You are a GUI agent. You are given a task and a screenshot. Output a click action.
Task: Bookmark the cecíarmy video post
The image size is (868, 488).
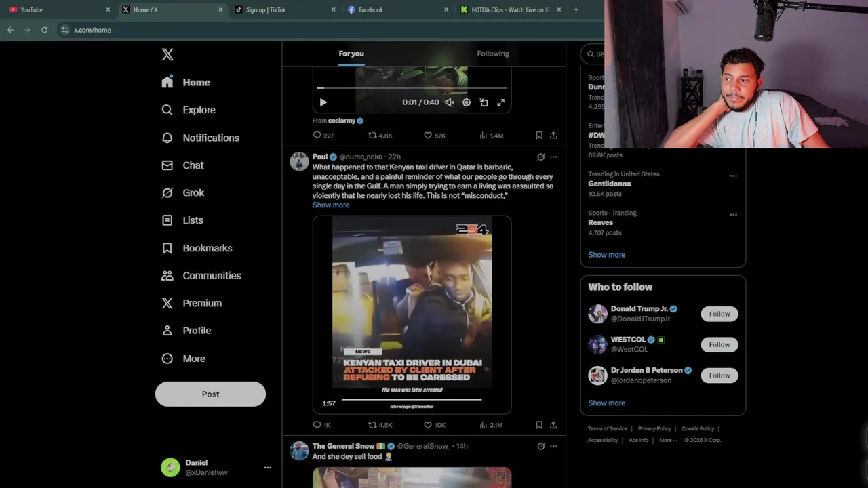(539, 136)
